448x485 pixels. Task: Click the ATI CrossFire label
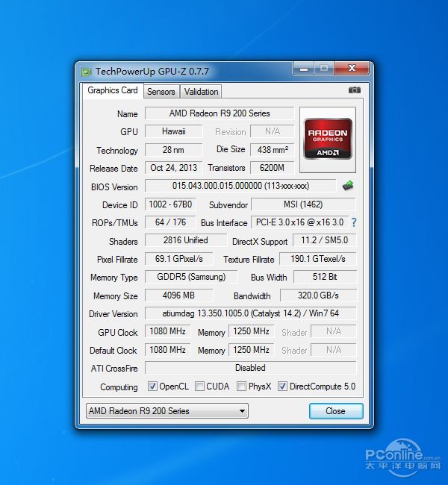tap(114, 369)
